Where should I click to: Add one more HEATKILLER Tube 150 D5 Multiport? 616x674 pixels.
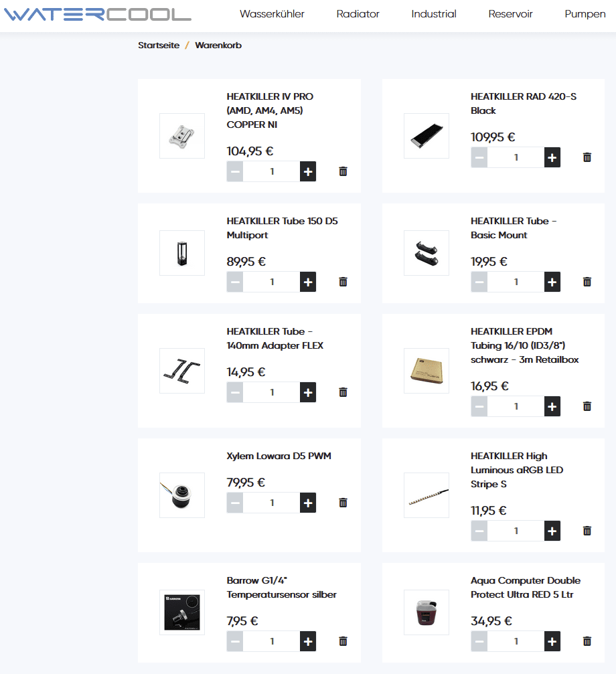pyautogui.click(x=308, y=282)
